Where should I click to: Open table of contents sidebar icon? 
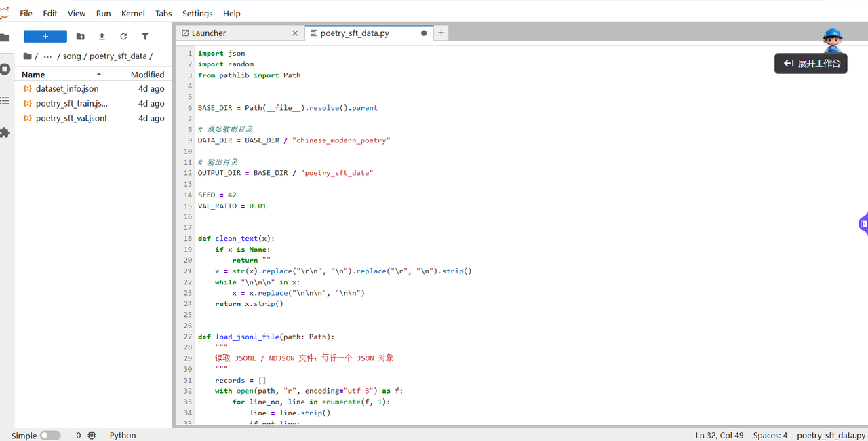pos(5,101)
